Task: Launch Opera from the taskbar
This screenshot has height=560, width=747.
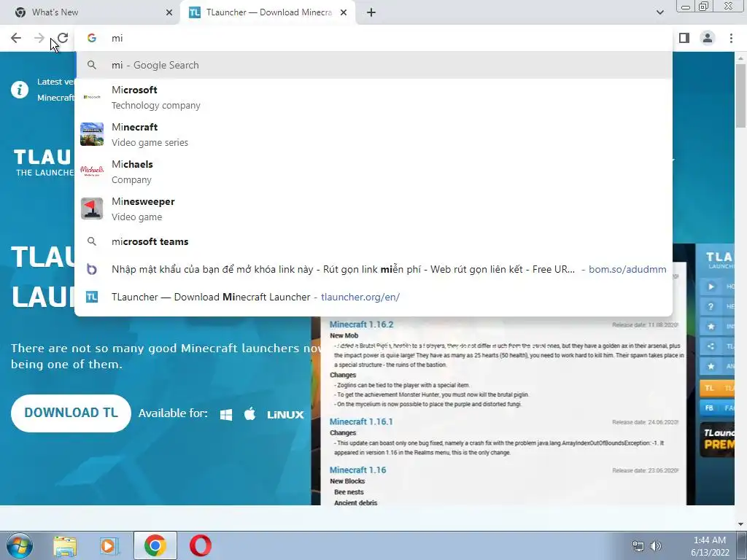Action: tap(201, 545)
